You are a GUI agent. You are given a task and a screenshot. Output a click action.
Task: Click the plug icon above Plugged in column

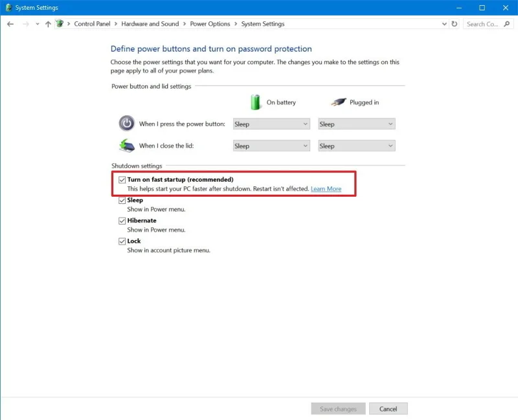pyautogui.click(x=339, y=102)
